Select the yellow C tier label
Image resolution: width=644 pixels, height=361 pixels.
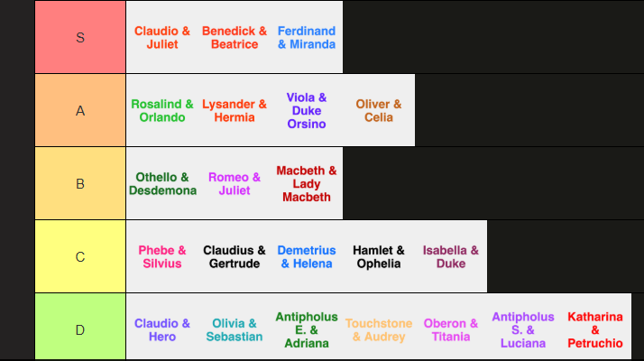tap(80, 257)
